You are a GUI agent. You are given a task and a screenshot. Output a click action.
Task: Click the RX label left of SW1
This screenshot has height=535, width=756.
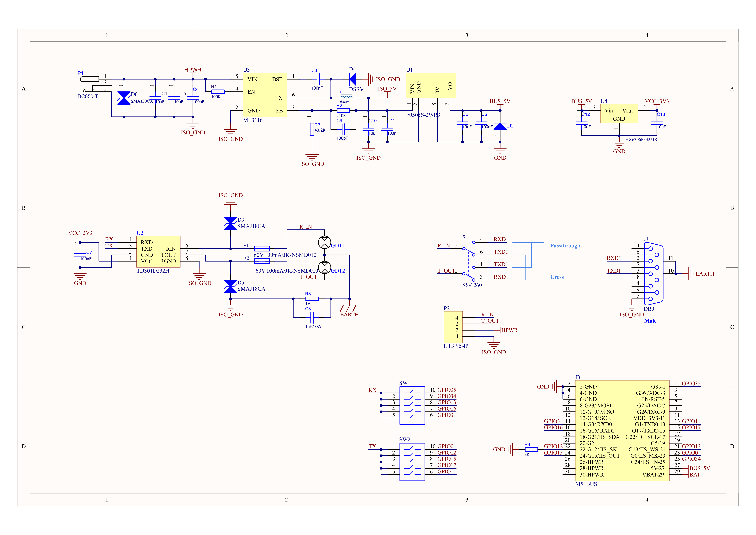click(x=372, y=390)
